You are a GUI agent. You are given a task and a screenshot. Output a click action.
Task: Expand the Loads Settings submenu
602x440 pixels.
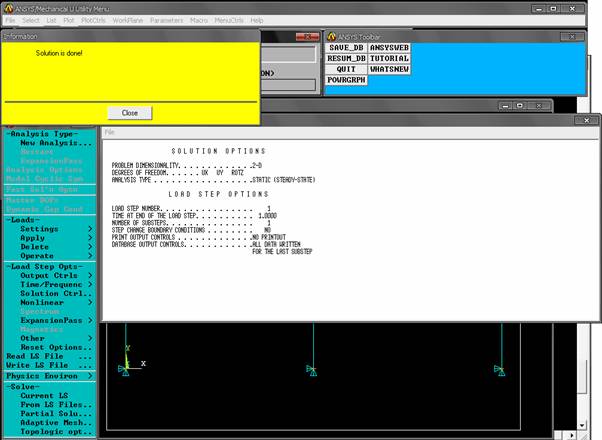(56, 229)
